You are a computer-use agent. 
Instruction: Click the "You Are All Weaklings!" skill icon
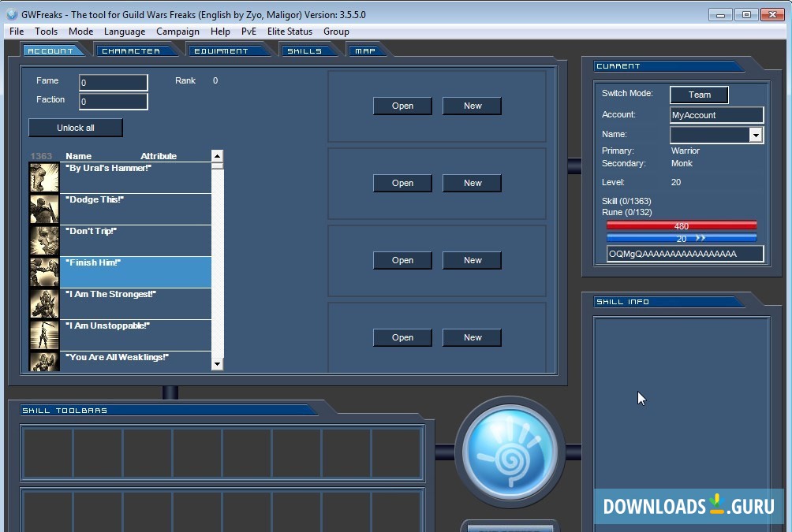(x=44, y=361)
